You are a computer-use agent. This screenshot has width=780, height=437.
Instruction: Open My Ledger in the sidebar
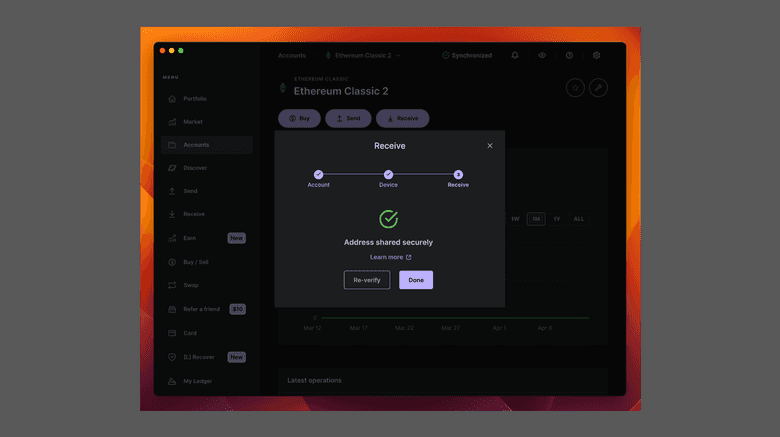click(x=197, y=381)
